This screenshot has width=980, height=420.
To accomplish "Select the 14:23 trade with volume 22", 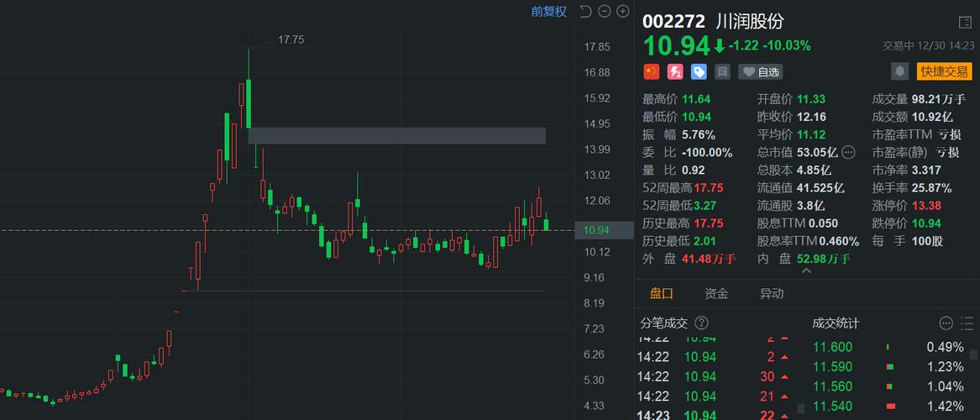I will click(714, 414).
